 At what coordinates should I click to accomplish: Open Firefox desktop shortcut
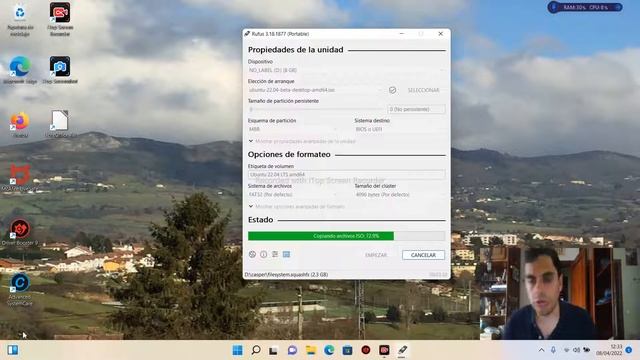(x=20, y=124)
